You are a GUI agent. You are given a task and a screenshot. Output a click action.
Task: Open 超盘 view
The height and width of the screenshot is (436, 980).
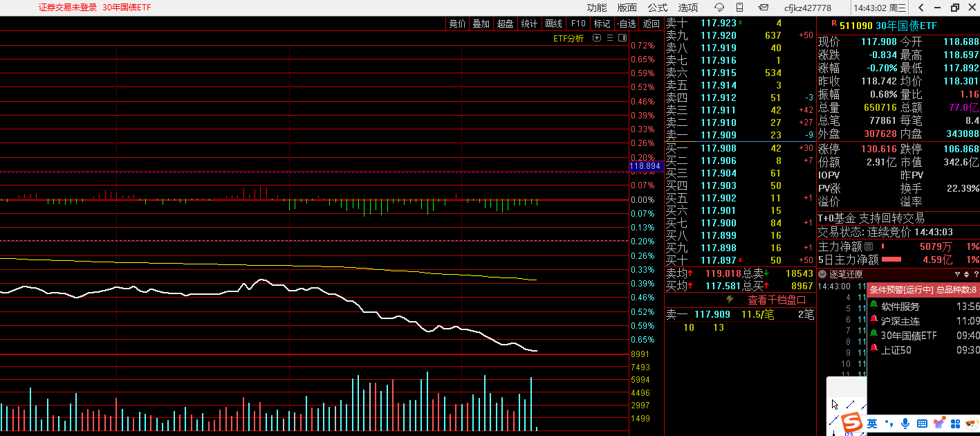click(506, 24)
